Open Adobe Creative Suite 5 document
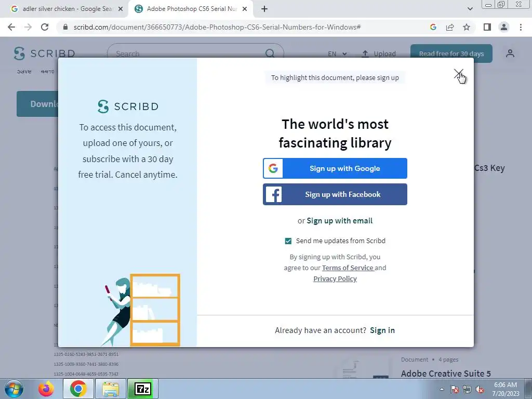The image size is (532, 399). [446, 374]
